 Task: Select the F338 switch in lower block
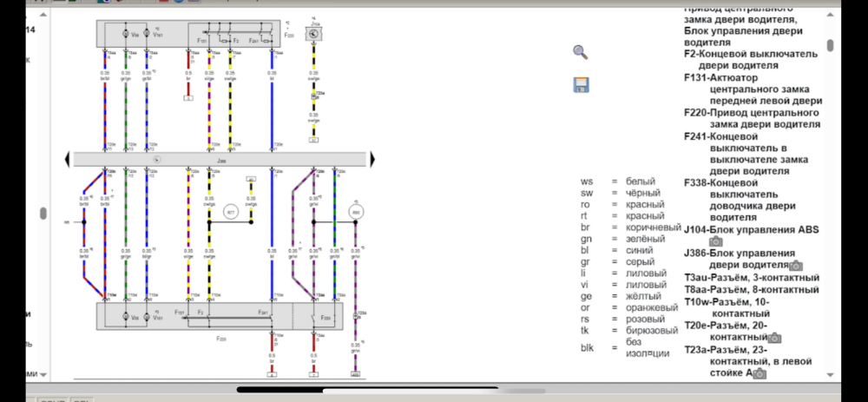[x=316, y=319]
